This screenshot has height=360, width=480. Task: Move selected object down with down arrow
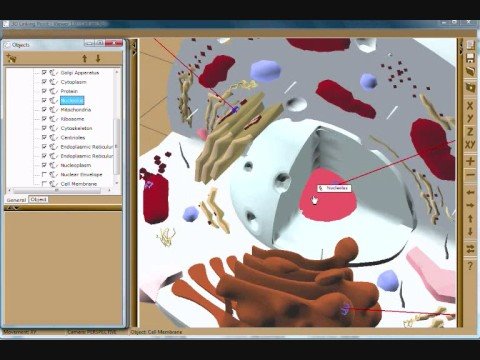[x=98, y=59]
